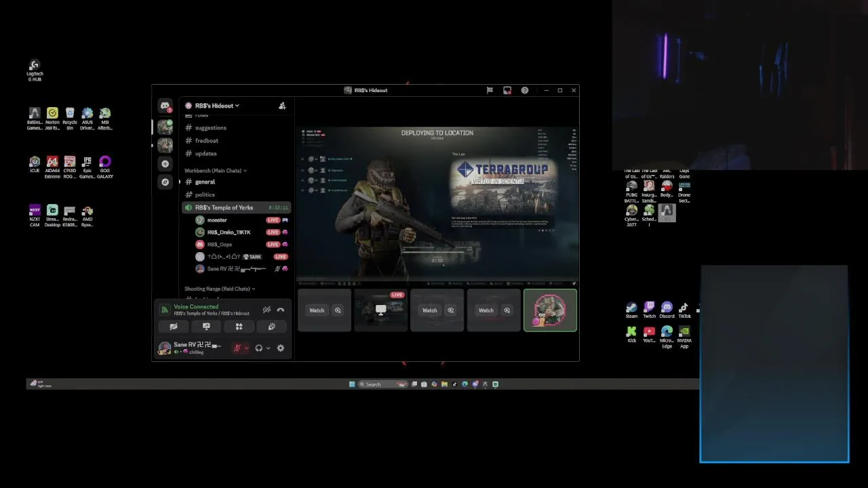Click own user avatar in user panel
Screen dimensions: 868x488
(x=164, y=348)
